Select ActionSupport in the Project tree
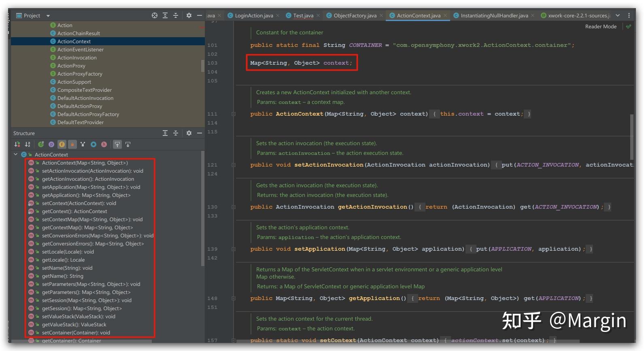This screenshot has width=644, height=351. (x=74, y=82)
